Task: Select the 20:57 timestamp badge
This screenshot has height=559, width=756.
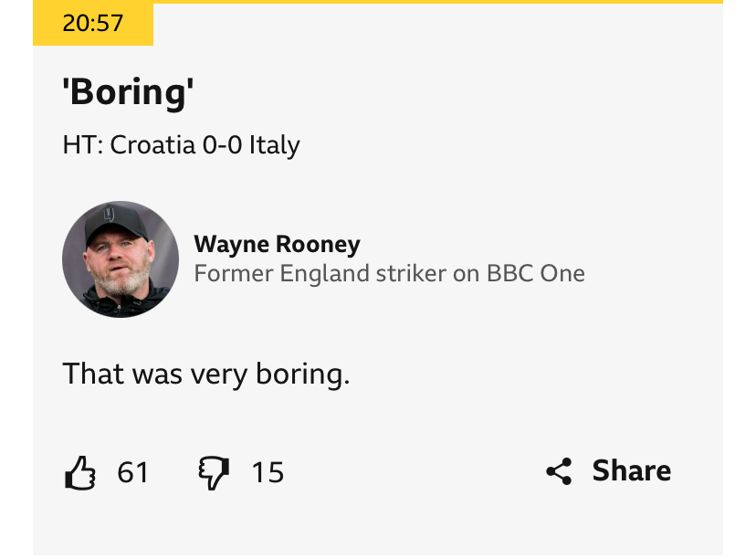Action: pyautogui.click(x=93, y=23)
